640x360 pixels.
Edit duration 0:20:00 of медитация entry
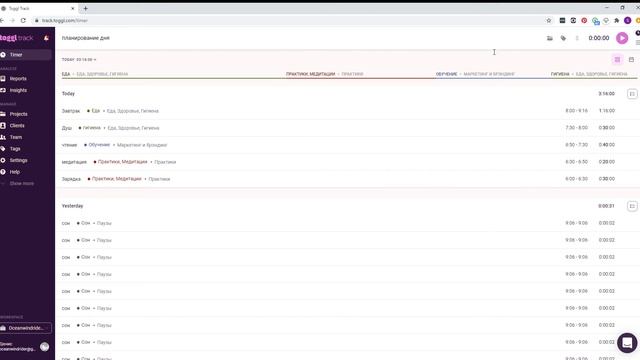(607, 162)
